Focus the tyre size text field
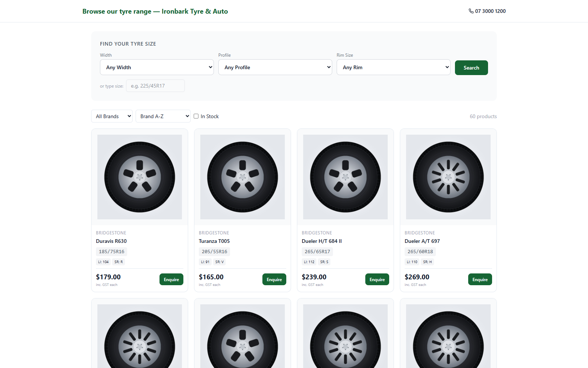The image size is (588, 368). [155, 86]
